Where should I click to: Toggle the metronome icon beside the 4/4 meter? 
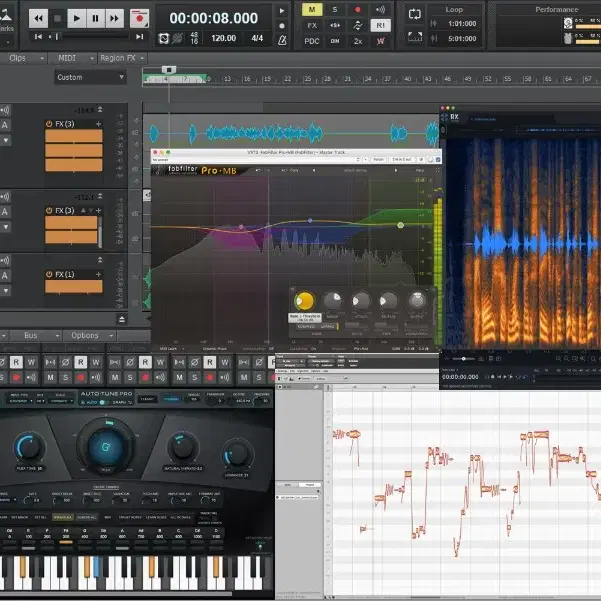[x=282, y=40]
